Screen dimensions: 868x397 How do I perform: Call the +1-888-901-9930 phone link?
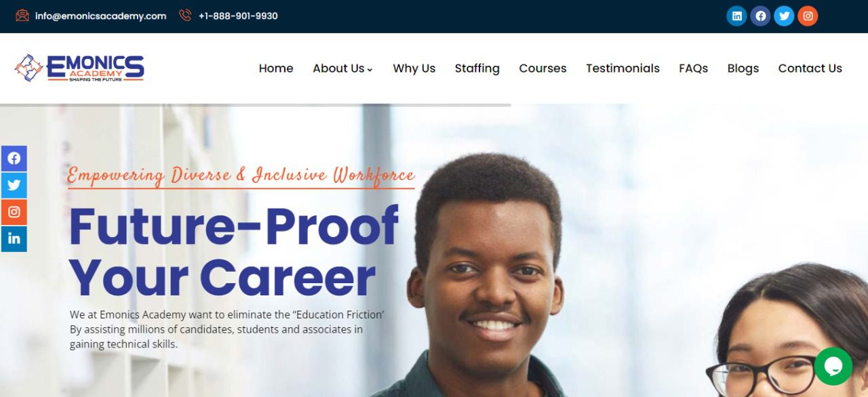238,16
